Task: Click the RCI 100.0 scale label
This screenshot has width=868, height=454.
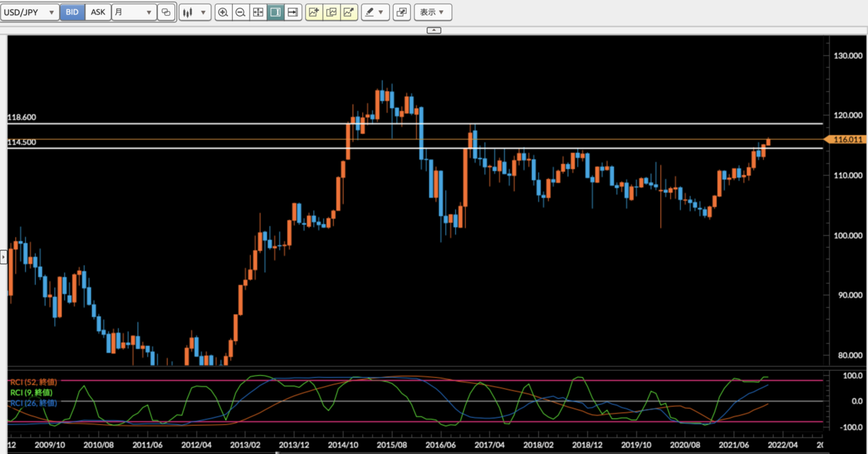Action: tap(852, 375)
